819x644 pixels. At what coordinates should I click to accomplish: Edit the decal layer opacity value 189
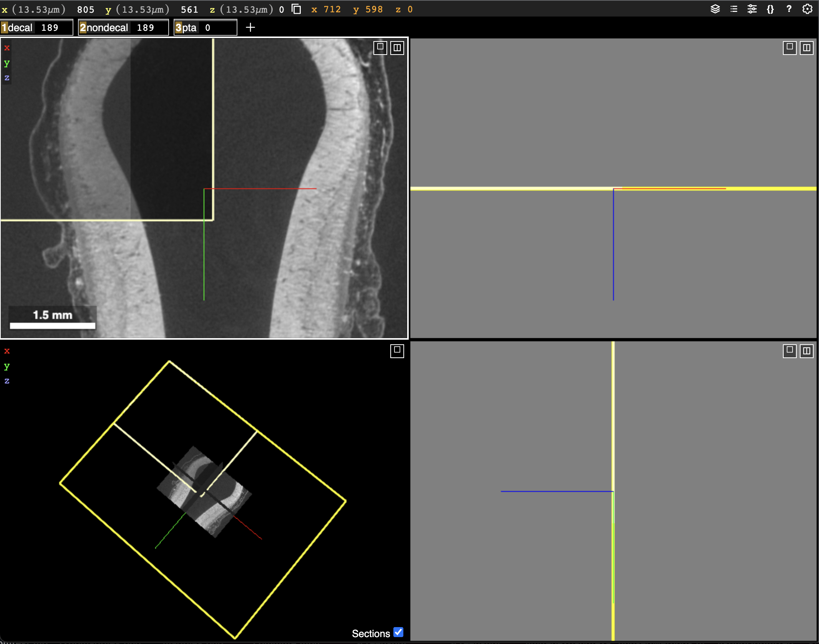coord(50,27)
